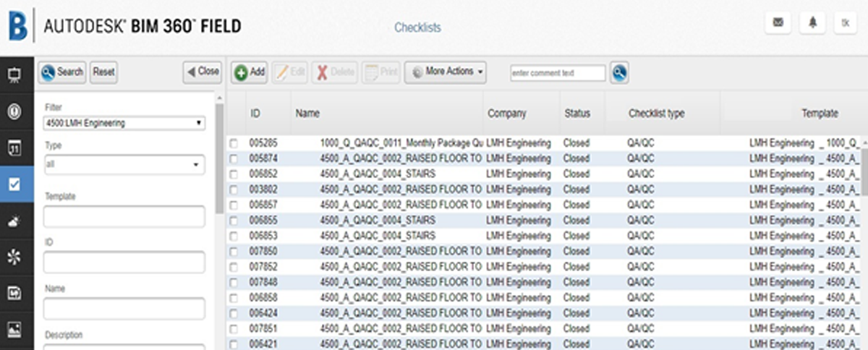Screen dimensions: 868x350
Task: Focus the ID filter field
Action: pos(124,262)
